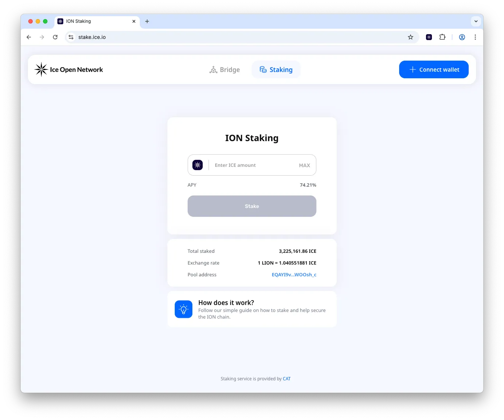Click the APY value 74.21%
This screenshot has width=504, height=420.
(x=308, y=185)
